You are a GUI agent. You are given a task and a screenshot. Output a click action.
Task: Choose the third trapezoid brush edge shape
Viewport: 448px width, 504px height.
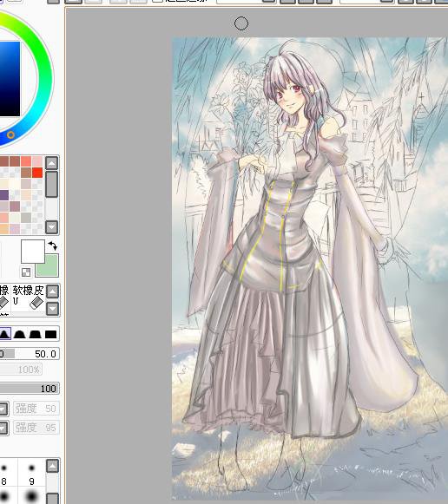[x=36, y=334]
